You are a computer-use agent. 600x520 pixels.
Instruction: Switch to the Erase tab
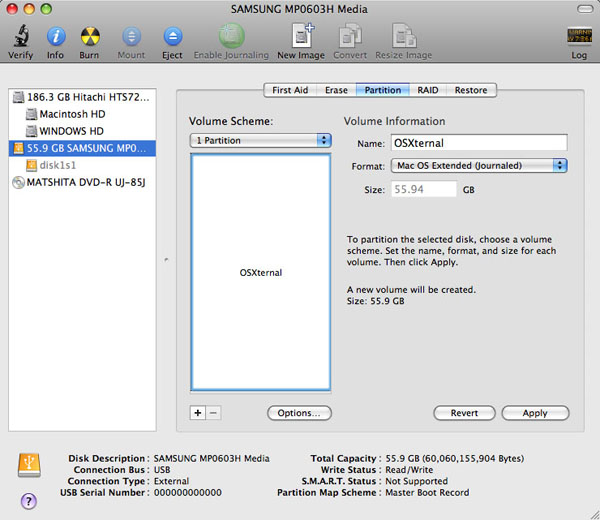336,90
